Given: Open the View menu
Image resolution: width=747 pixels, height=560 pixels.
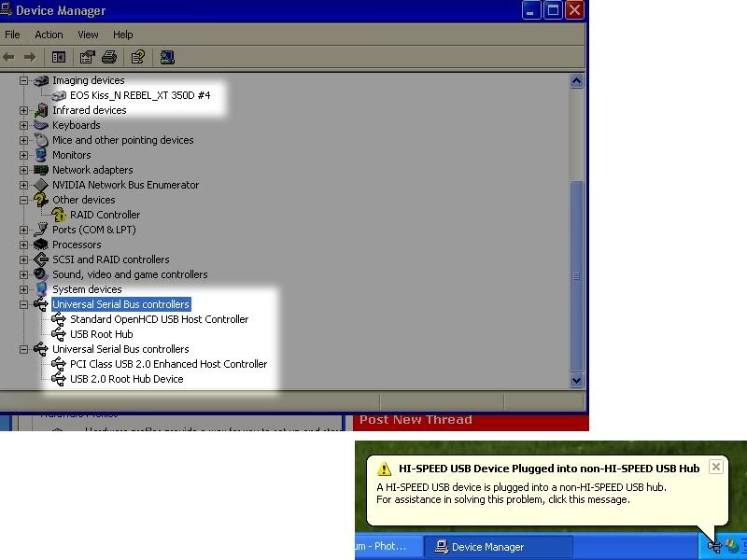Looking at the screenshot, I should click(x=88, y=35).
